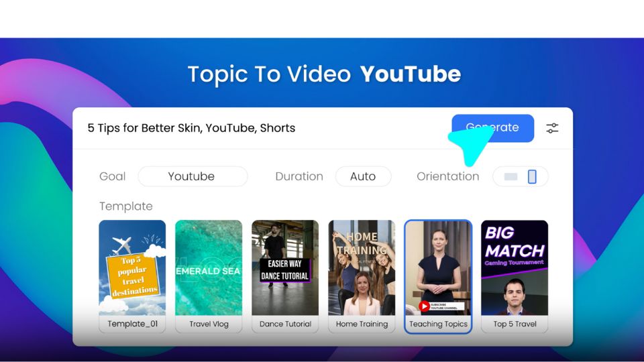Click the Goal label
Image resolution: width=644 pixels, height=362 pixels.
pyautogui.click(x=112, y=176)
